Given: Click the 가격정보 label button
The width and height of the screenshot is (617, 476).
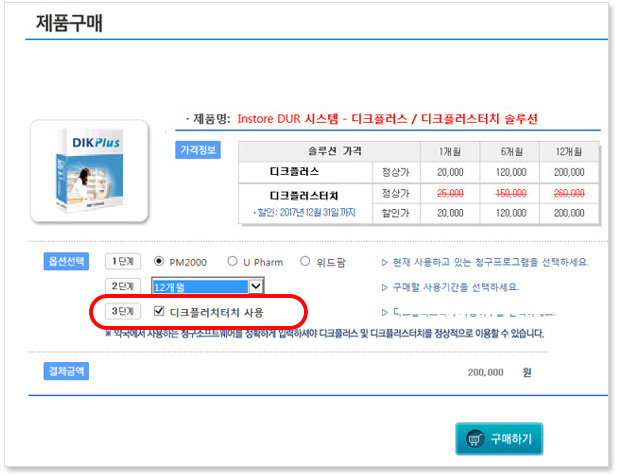Looking at the screenshot, I should (198, 150).
